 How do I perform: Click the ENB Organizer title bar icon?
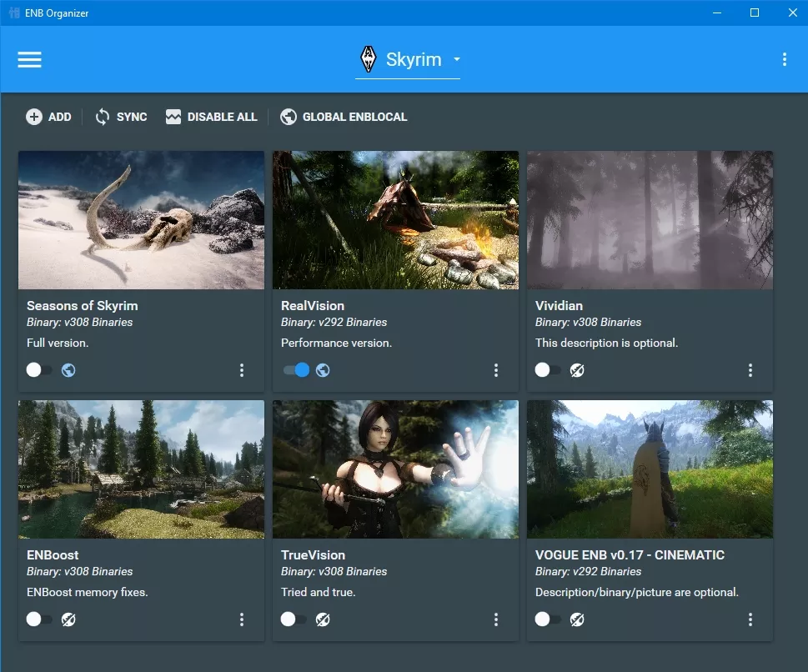(14, 13)
